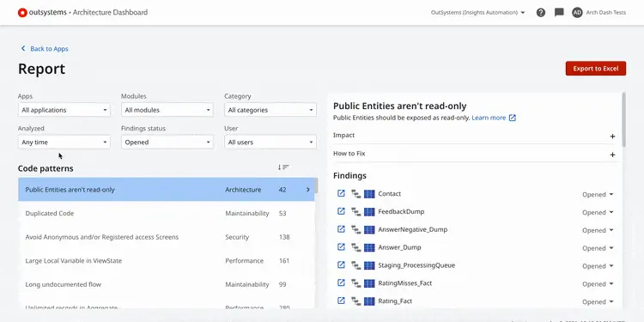Viewport: 644px width, 322px height.
Task: Select the Duplicated Code pattern row
Action: (x=167, y=213)
